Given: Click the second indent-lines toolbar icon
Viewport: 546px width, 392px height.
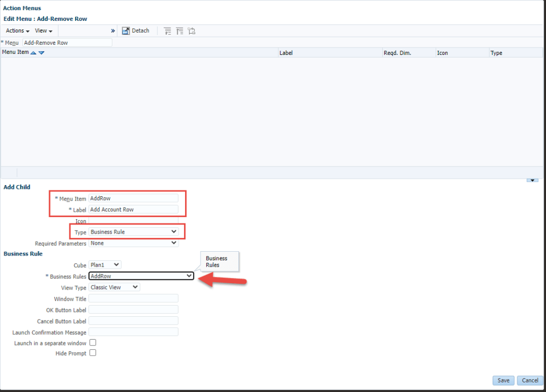Looking at the screenshot, I should [x=179, y=31].
